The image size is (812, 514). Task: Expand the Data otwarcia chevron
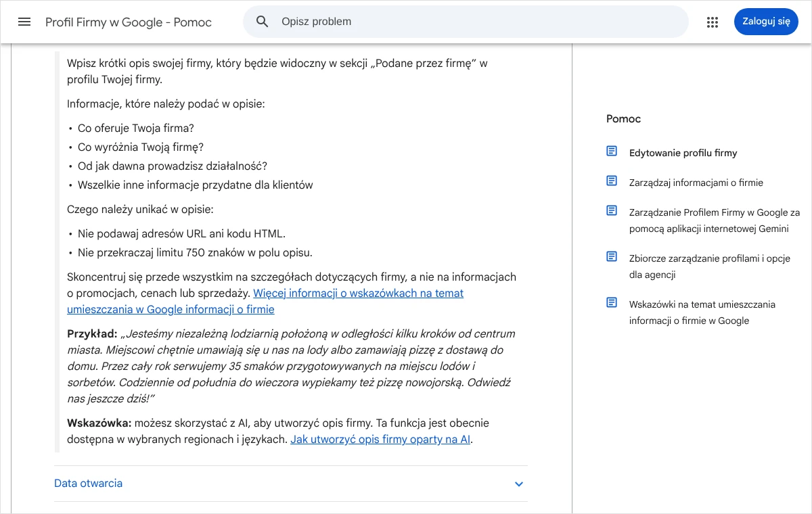(x=519, y=484)
